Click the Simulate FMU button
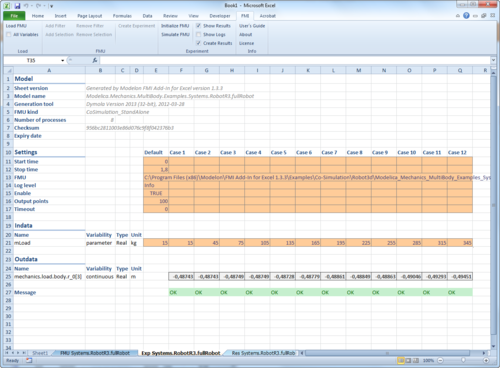This screenshot has height=368, width=500. (175, 34)
